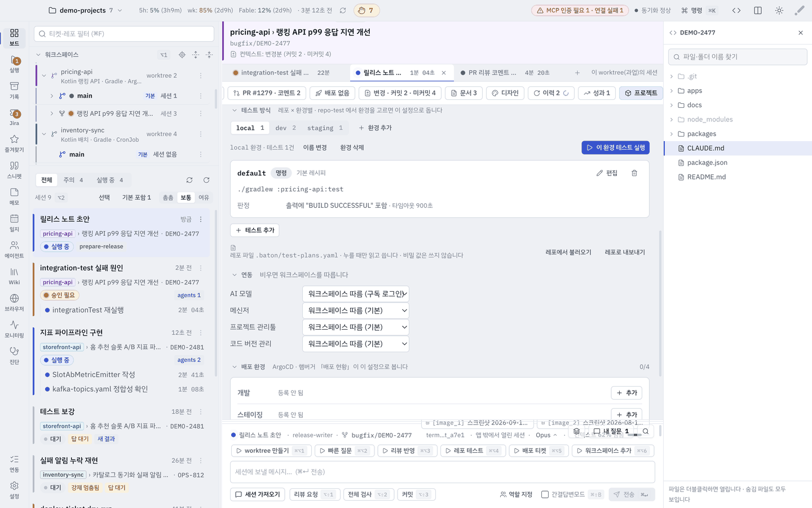This screenshot has height=508, width=812.
Task: Toggle the 기본 포함 1 filter
Action: (x=136, y=198)
